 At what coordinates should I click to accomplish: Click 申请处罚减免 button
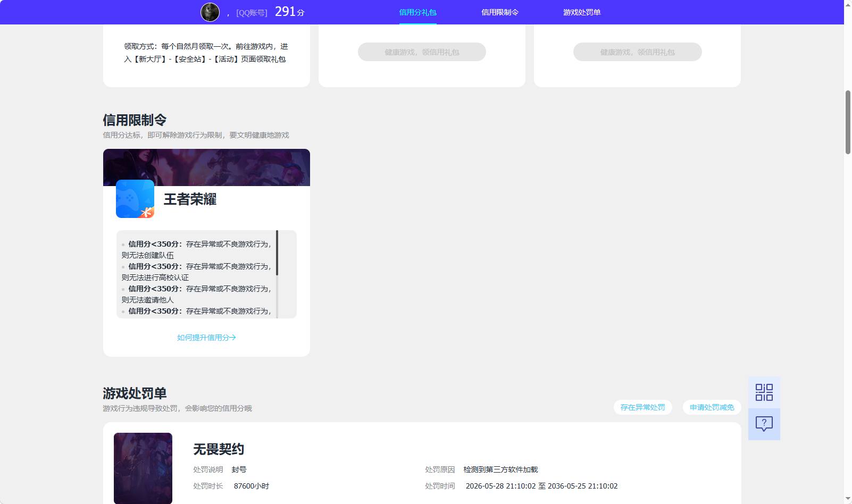pyautogui.click(x=712, y=407)
